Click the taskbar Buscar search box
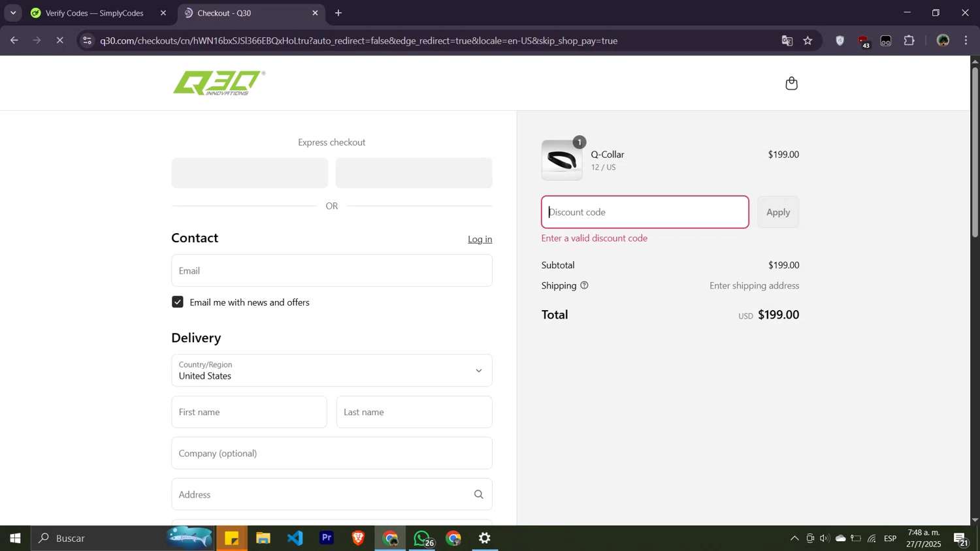 [x=124, y=539]
